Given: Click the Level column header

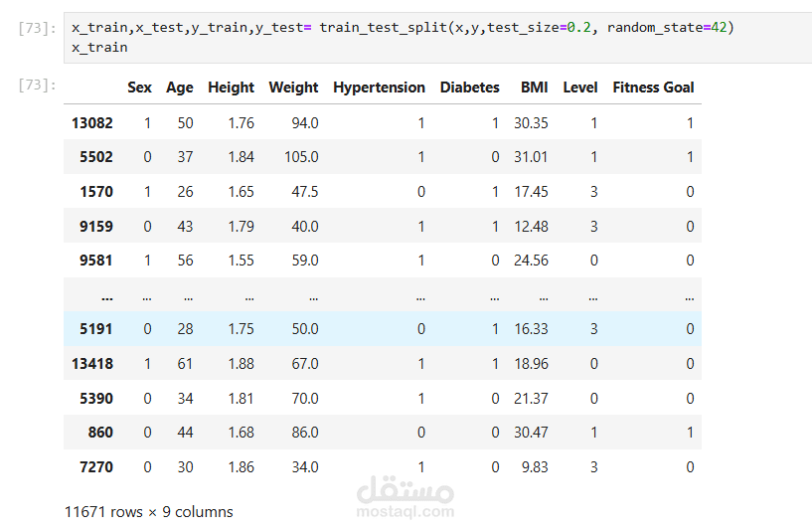Looking at the screenshot, I should click(x=580, y=88).
